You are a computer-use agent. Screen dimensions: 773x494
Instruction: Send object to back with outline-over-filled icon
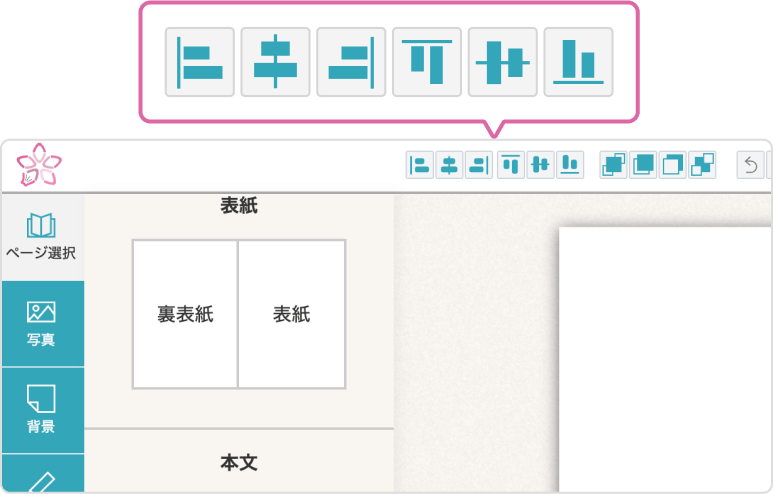(x=672, y=165)
